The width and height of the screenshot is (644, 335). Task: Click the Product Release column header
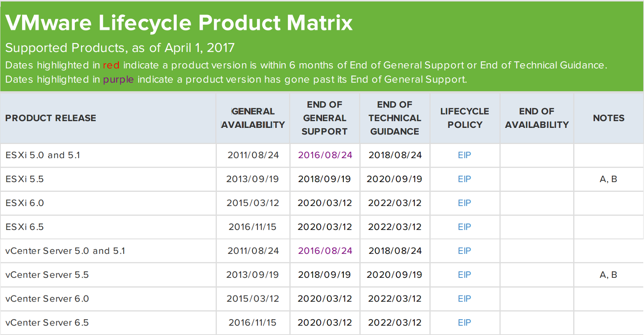pyautogui.click(x=51, y=118)
